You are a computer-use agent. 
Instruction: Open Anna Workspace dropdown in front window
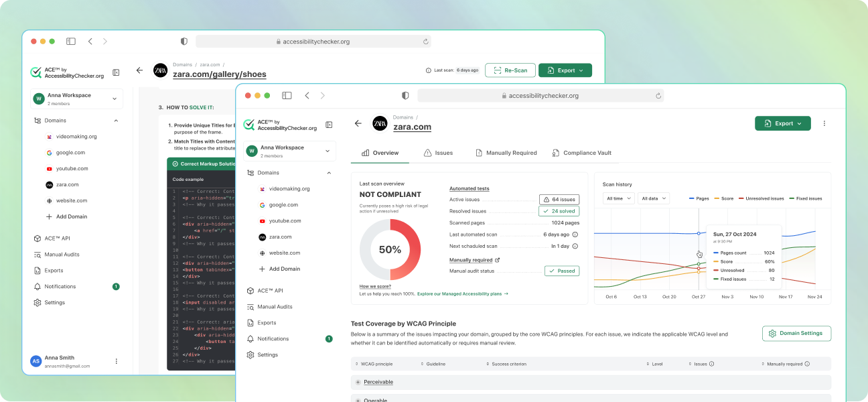(x=289, y=151)
